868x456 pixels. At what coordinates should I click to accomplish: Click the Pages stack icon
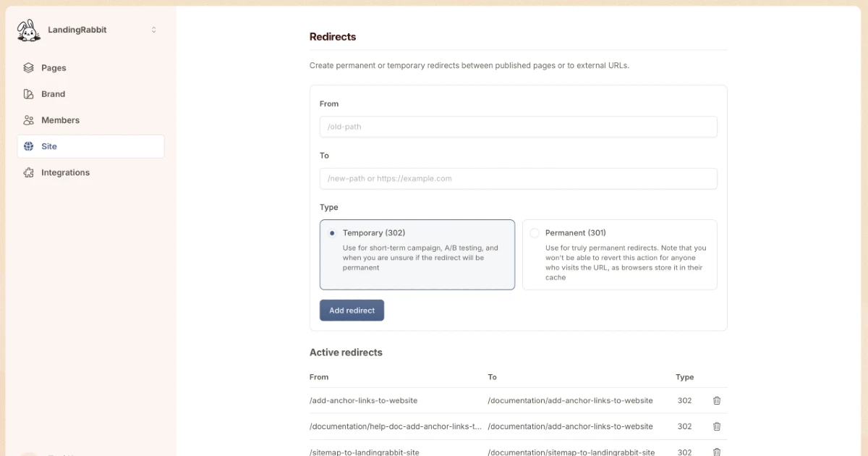[28, 68]
